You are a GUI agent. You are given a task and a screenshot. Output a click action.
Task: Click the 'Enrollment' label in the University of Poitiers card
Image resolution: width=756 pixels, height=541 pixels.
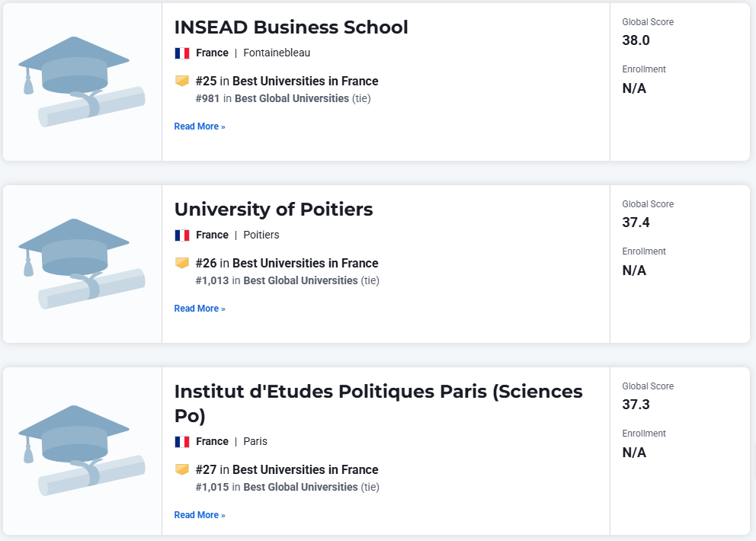click(x=644, y=251)
